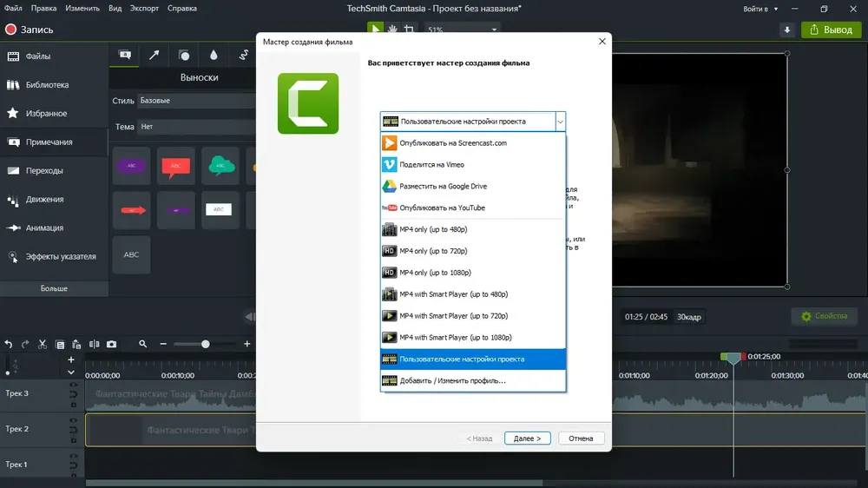Choose the blur drop annotation icon
868x488 pixels.
pyautogui.click(x=214, y=55)
